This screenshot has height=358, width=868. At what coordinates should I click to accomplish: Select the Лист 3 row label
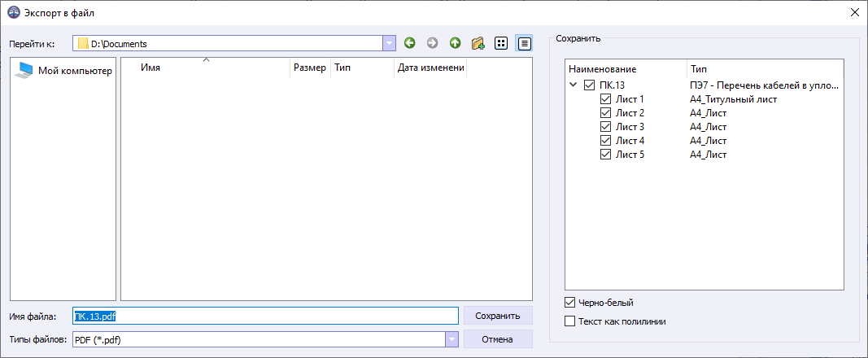point(630,127)
